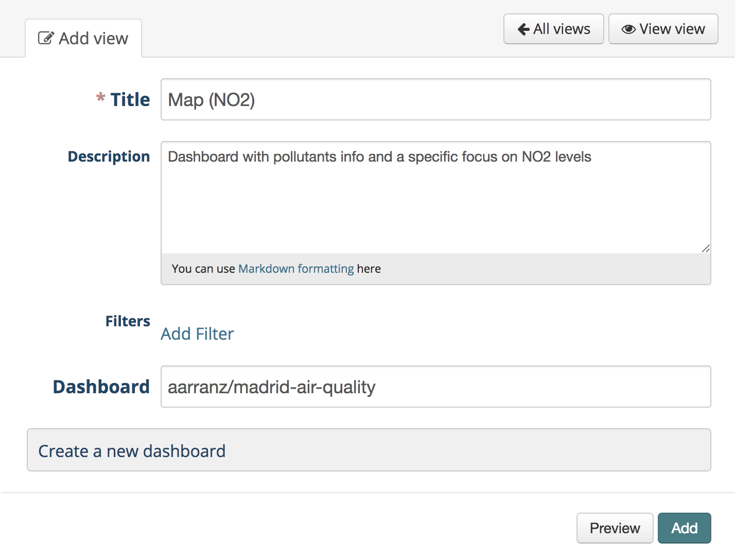Click the Add Filter link
Image resolution: width=735 pixels, height=560 pixels.
click(197, 334)
